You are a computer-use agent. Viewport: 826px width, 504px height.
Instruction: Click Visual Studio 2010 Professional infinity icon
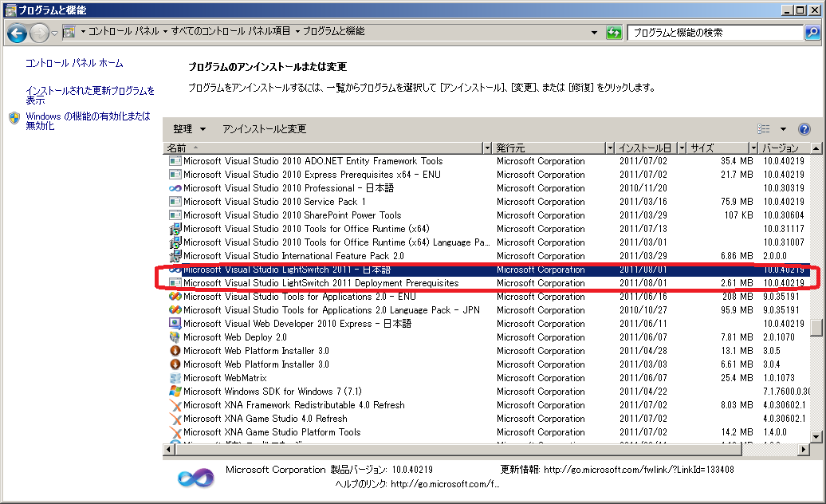(x=175, y=188)
